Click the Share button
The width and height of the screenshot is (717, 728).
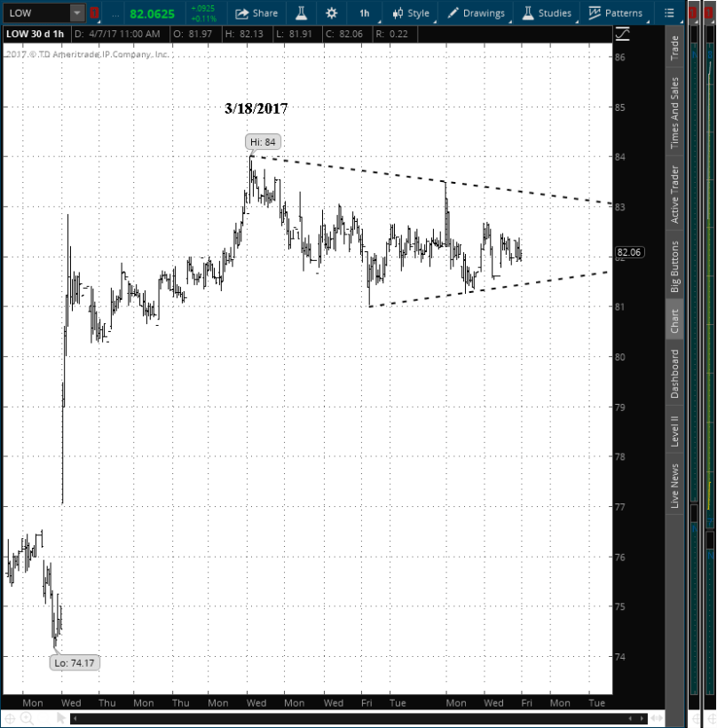click(256, 13)
